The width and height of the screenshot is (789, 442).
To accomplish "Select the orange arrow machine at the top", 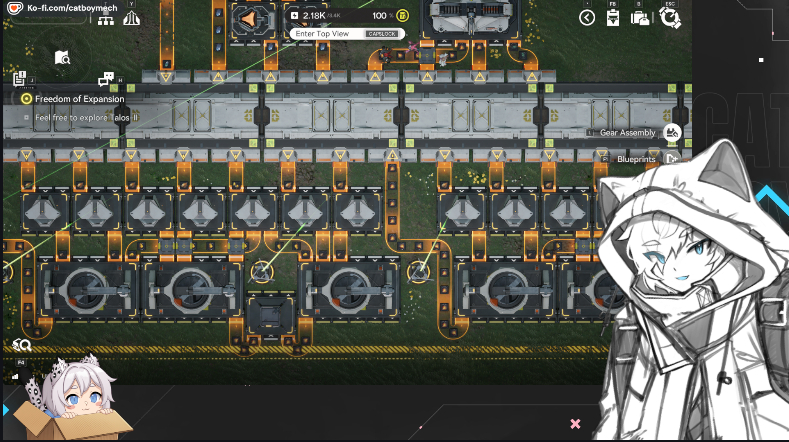I will (x=251, y=18).
